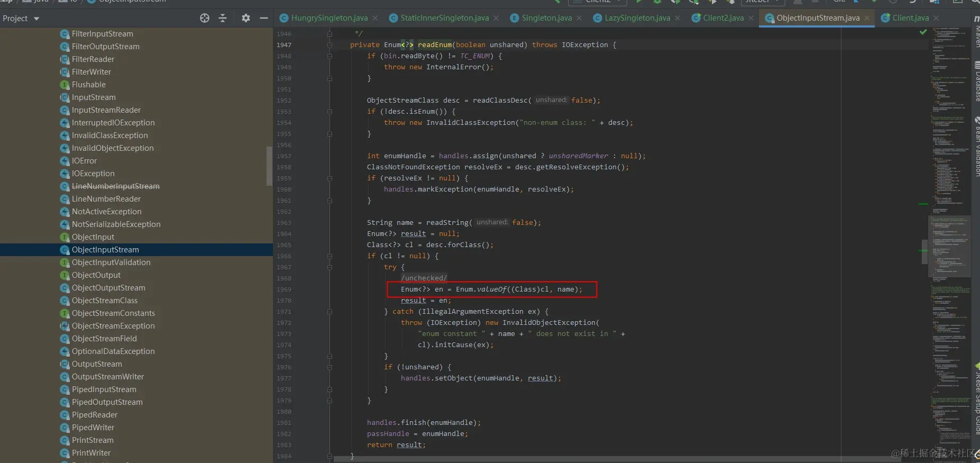
Task: Click the collapse all icon in Project panel
Action: click(223, 18)
